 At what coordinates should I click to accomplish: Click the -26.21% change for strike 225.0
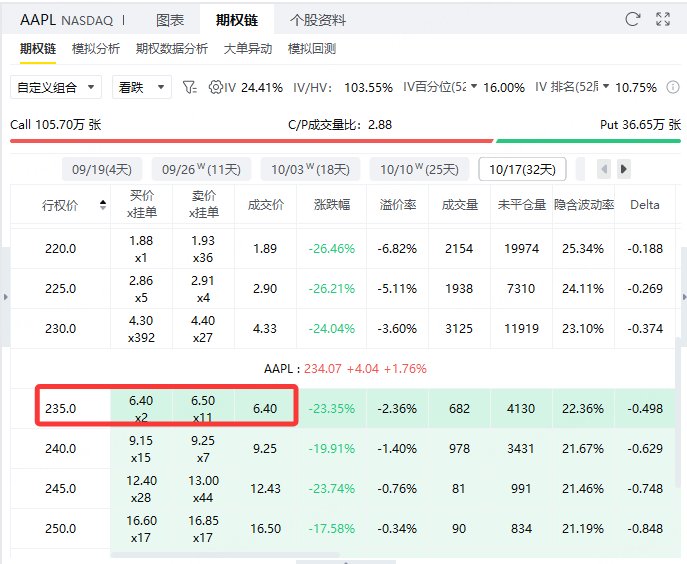pos(332,288)
